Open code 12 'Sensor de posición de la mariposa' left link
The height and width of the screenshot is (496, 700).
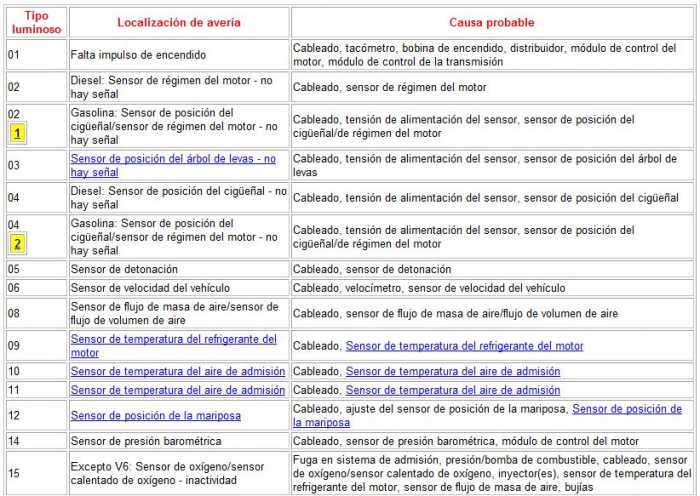pyautogui.click(x=155, y=415)
